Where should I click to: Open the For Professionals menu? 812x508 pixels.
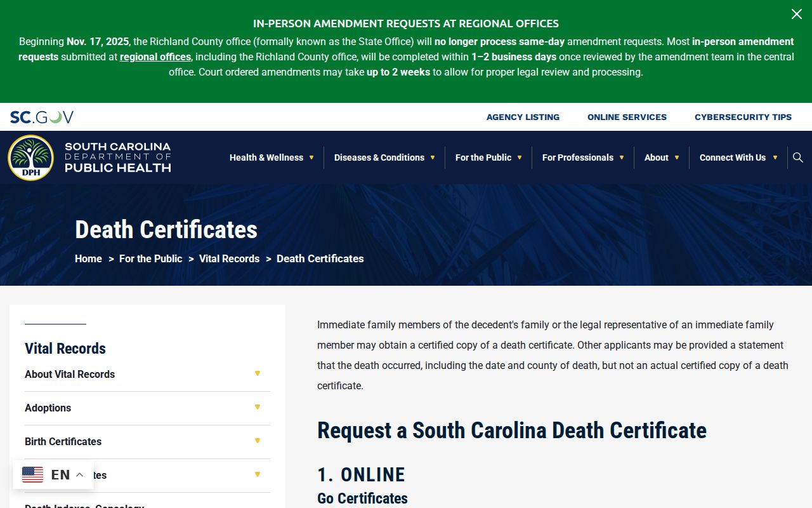tap(583, 157)
